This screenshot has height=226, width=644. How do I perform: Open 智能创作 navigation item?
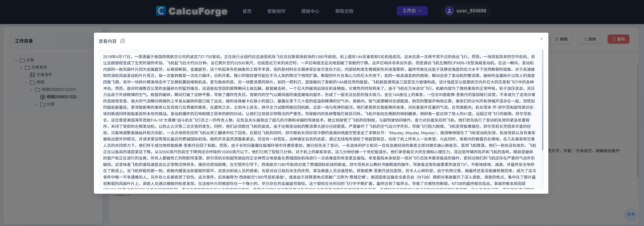pos(276,11)
